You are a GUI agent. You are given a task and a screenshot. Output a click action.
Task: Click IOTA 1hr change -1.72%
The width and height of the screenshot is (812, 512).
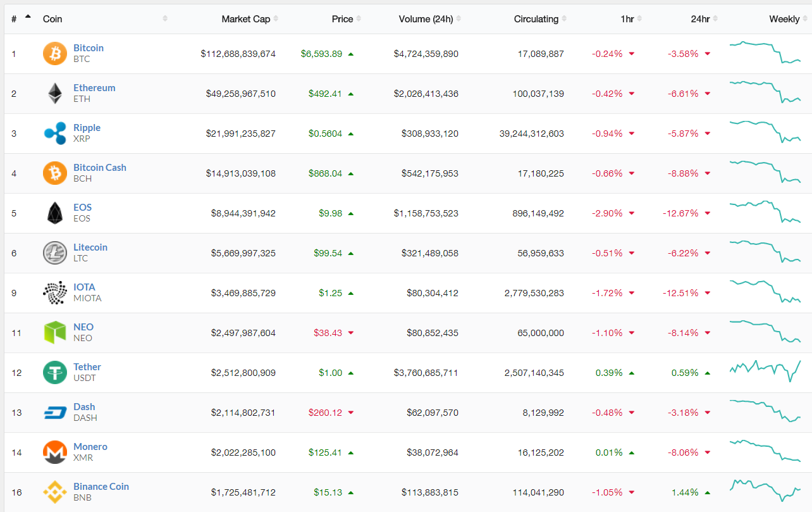coord(607,293)
